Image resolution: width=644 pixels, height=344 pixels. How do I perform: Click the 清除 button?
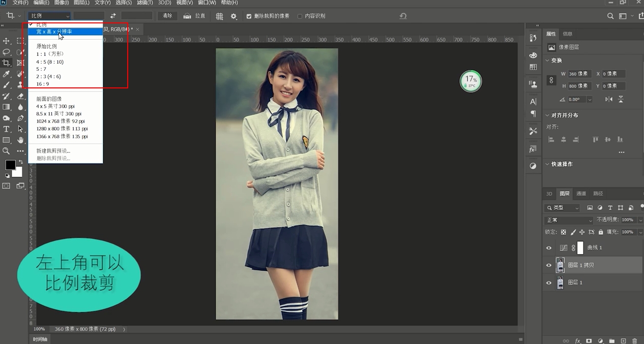point(167,16)
